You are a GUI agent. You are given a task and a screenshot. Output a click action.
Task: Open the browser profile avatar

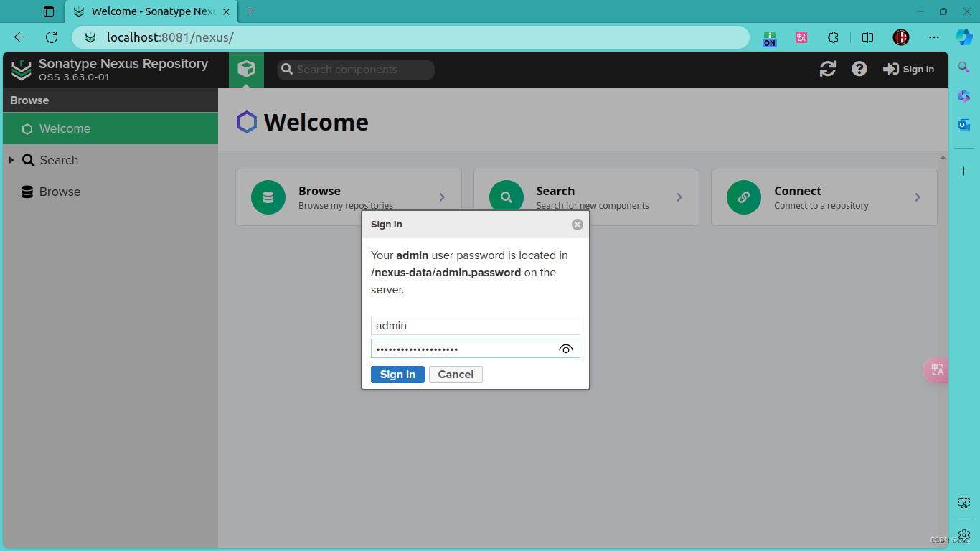point(901,37)
